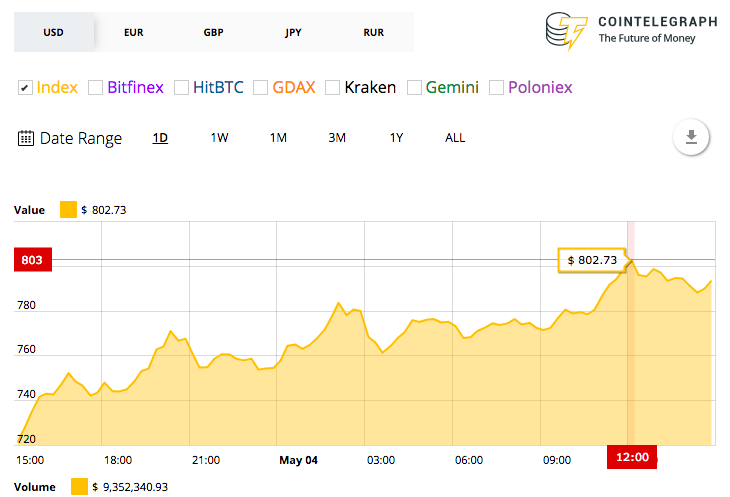
Task: Toggle the HitBTC checkbox
Action: 182,88
